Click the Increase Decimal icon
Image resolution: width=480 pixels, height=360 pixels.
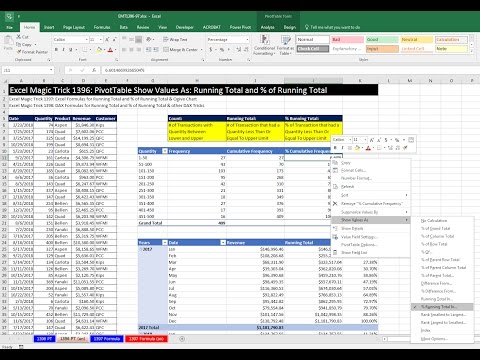(x=239, y=50)
